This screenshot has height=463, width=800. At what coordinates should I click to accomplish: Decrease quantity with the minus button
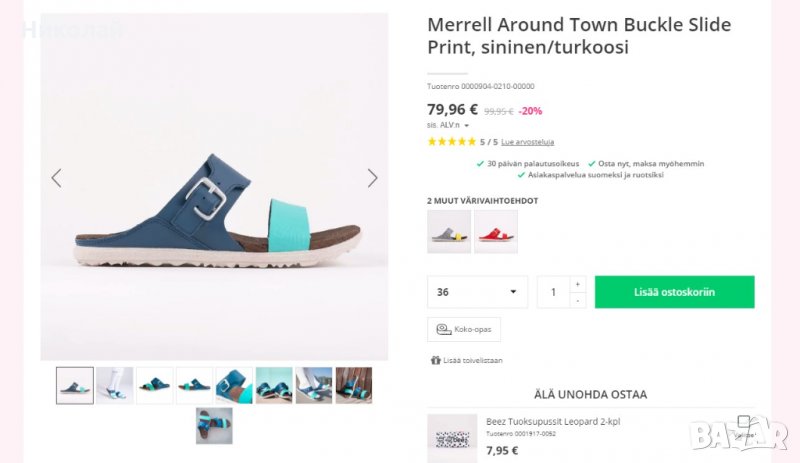coord(577,300)
